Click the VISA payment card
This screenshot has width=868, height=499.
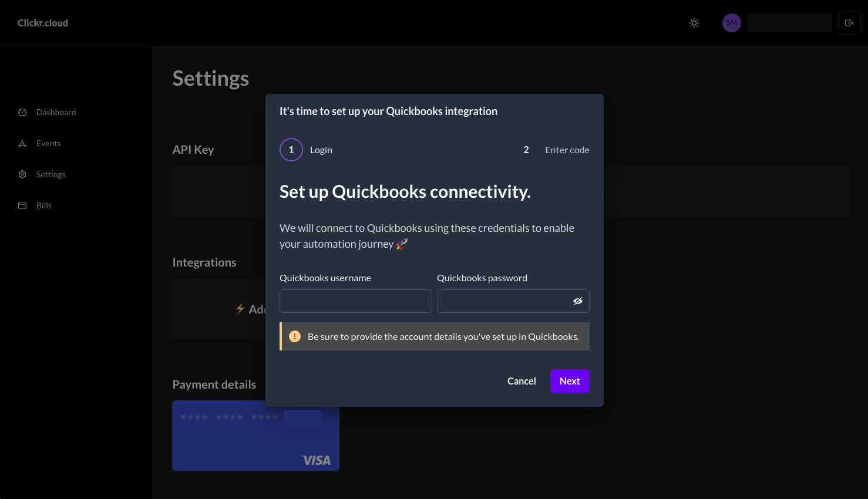point(255,436)
